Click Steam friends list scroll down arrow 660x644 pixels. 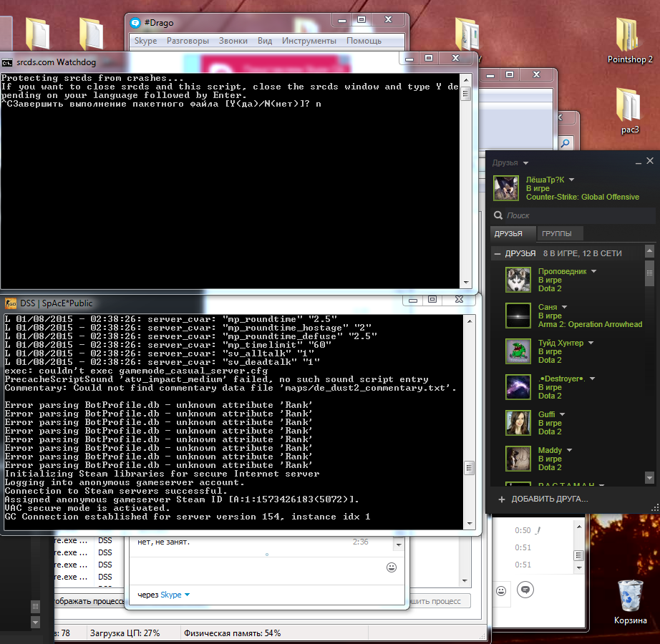pos(649,478)
